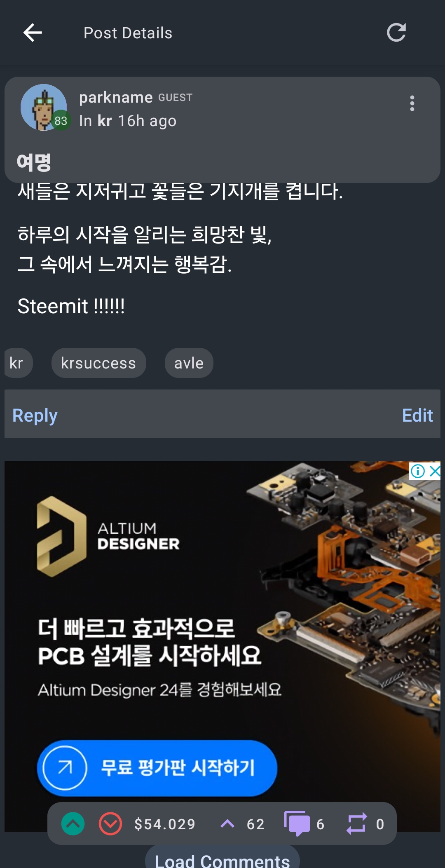Expand the 62 voters list chevron
The width and height of the screenshot is (445, 868).
[x=227, y=824]
